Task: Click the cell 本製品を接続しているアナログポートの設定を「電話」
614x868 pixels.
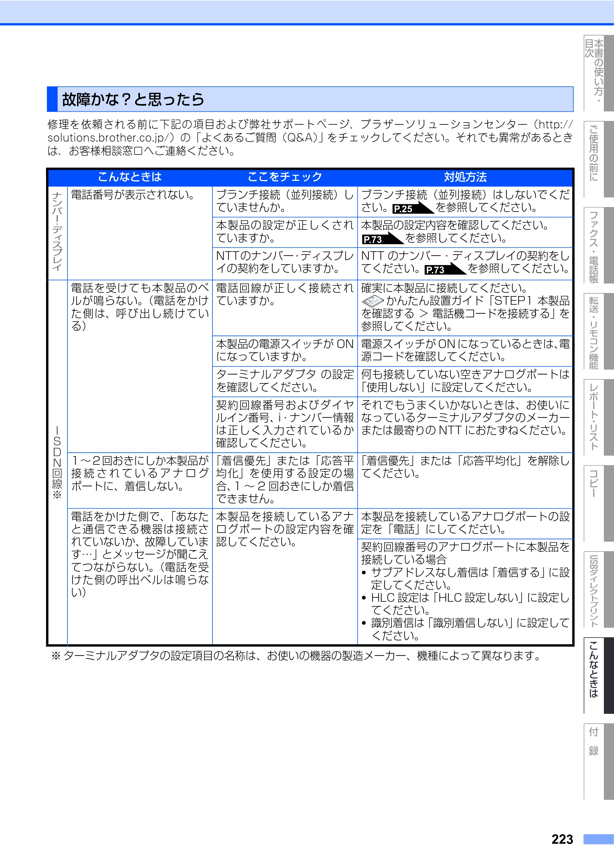Action: (465, 523)
